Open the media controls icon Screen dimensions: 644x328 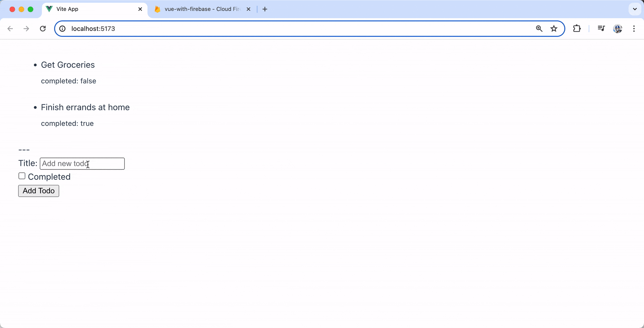(601, 29)
